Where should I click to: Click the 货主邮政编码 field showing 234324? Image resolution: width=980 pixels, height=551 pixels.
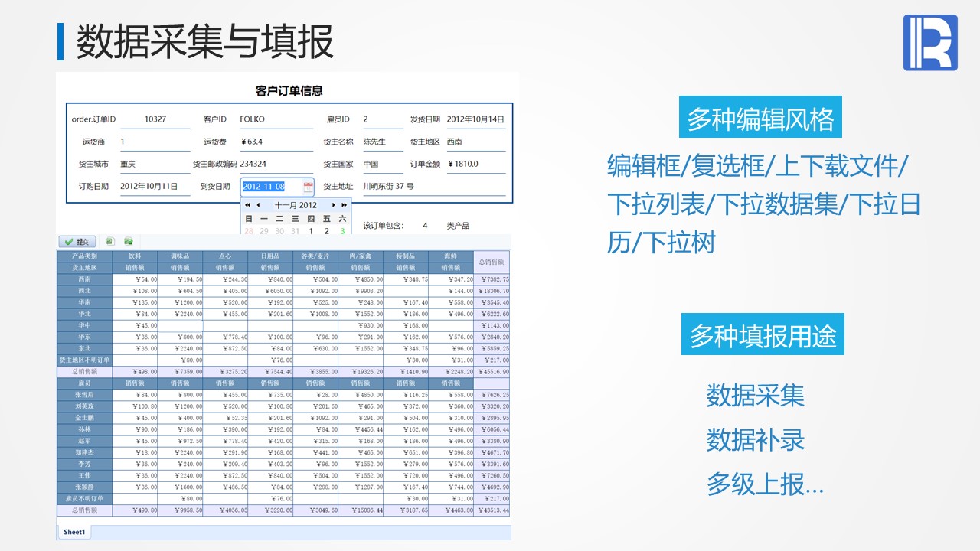point(276,164)
